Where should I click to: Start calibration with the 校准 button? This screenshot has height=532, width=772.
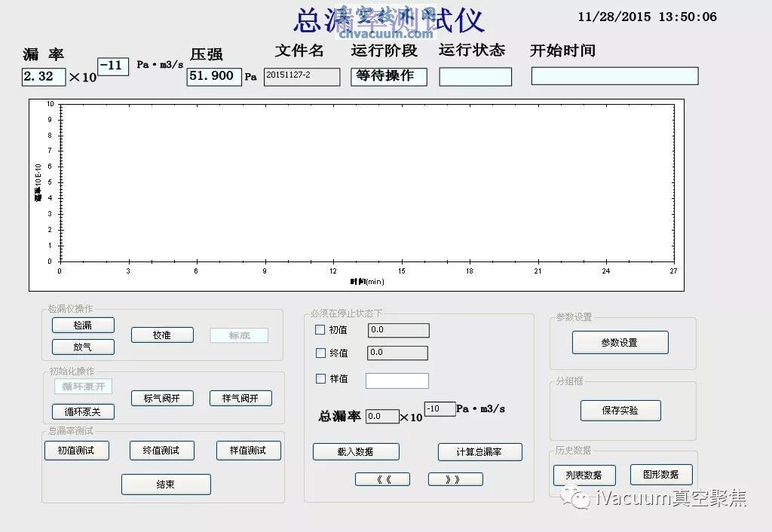click(162, 335)
